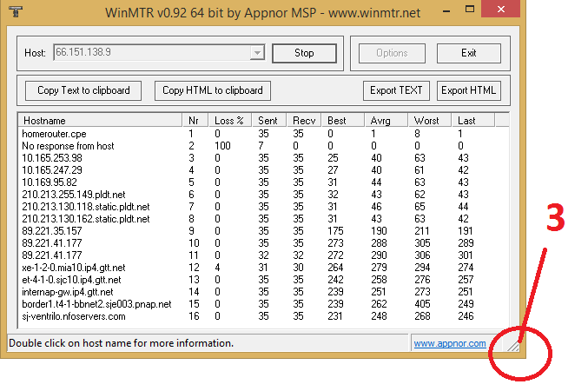Sort by the Loss % column header
Viewport: 588px width, 391px height.
230,121
